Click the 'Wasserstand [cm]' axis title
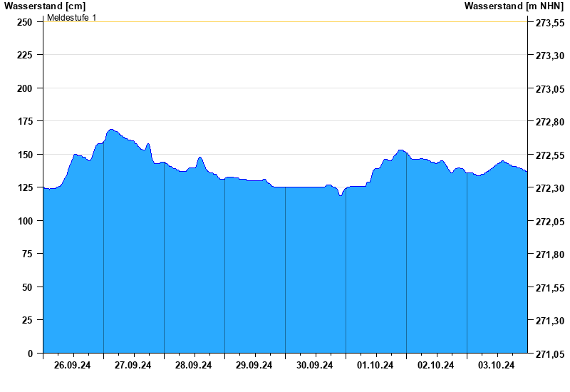Image resolution: width=570 pixels, height=392 pixels. pos(45,6)
